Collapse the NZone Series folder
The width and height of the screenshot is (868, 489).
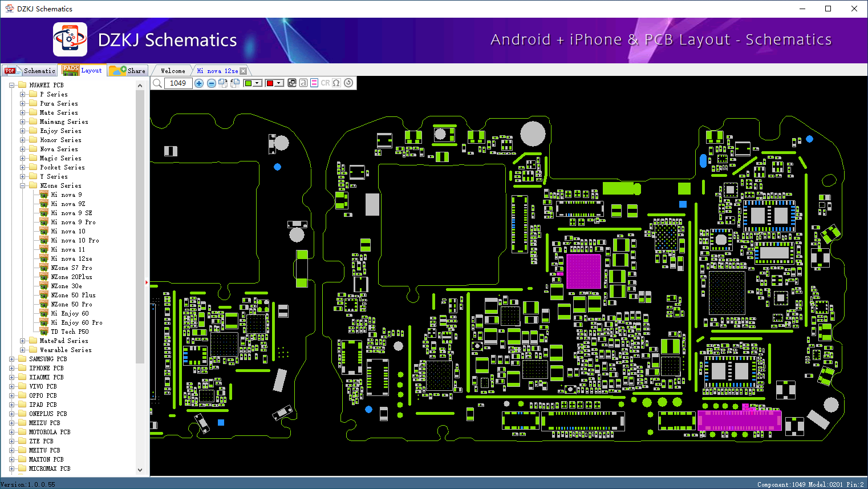pos(22,185)
